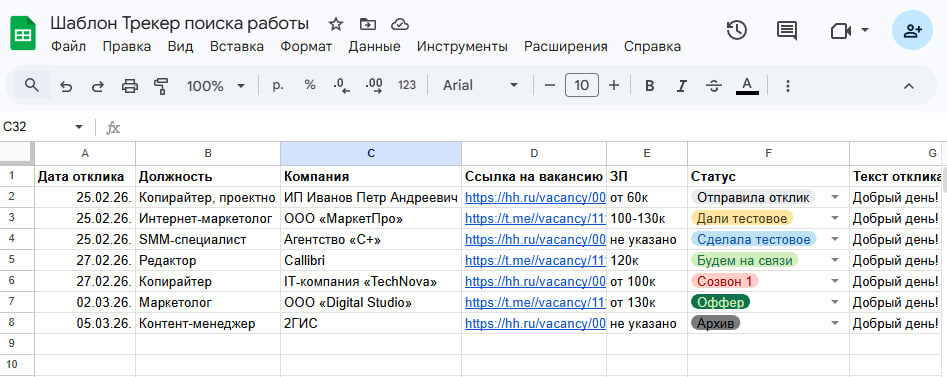Open comments panel icon

786,30
